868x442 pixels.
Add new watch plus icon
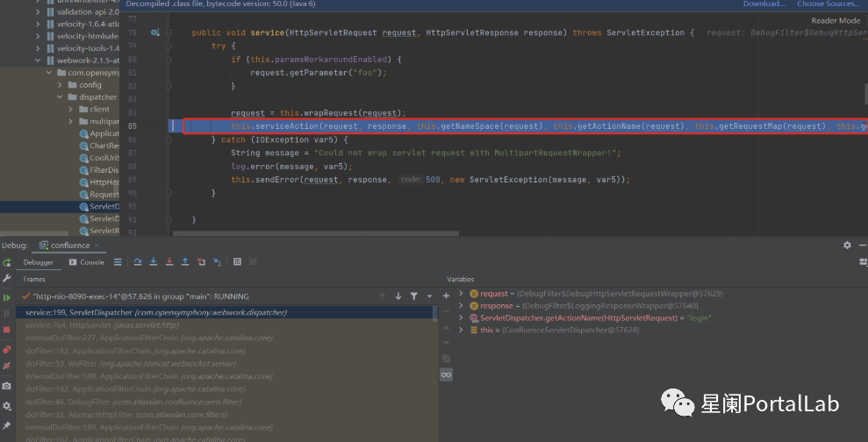click(x=446, y=296)
